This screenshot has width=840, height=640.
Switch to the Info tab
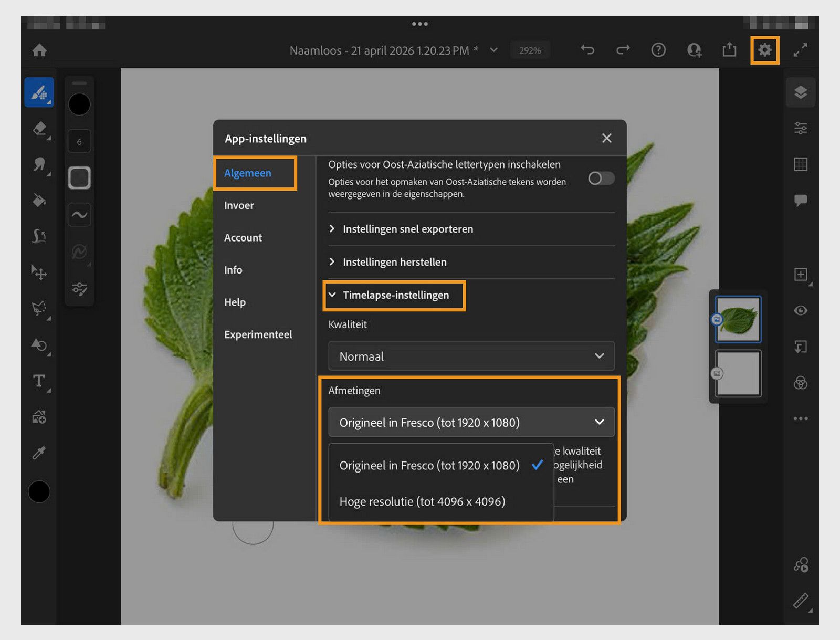[x=233, y=270]
